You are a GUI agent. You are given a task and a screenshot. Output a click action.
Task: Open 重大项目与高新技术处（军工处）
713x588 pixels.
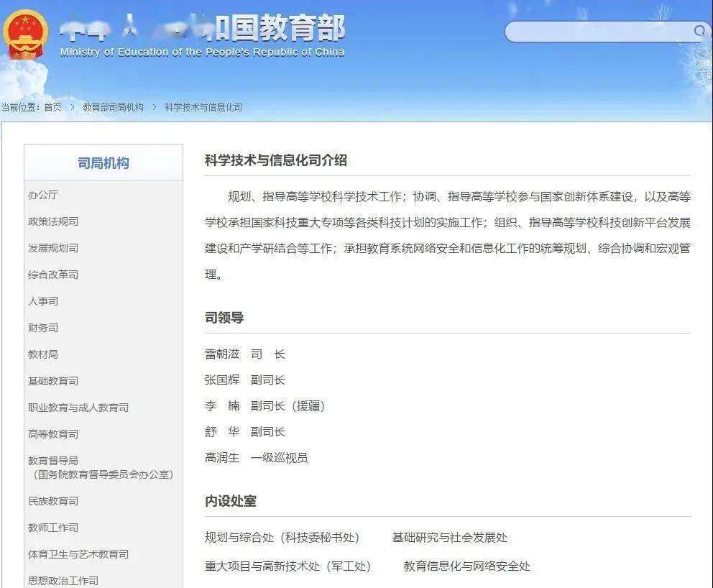[x=287, y=566]
